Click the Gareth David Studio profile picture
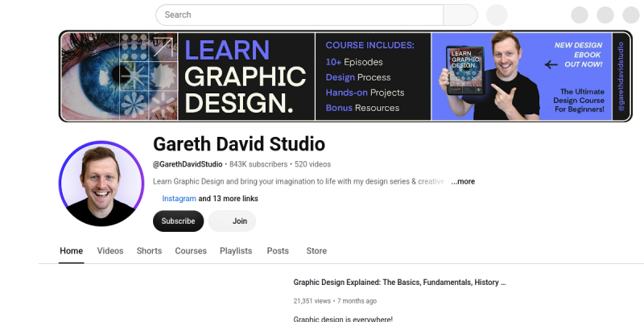The width and height of the screenshot is (644, 322). pos(101,184)
